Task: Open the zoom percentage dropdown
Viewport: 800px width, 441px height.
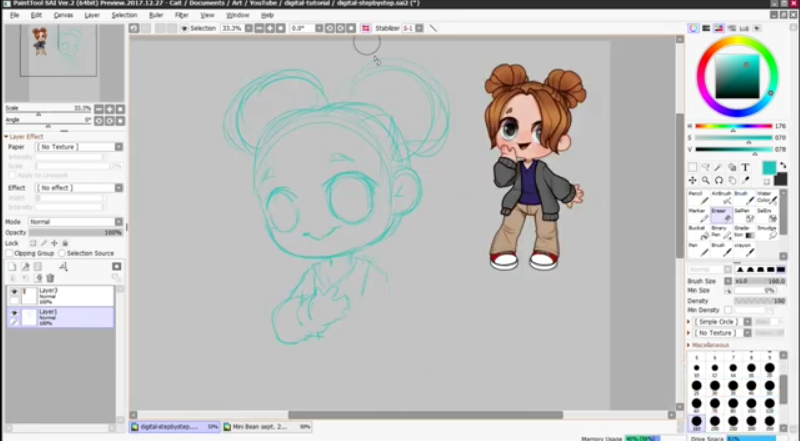Action: tap(248, 29)
